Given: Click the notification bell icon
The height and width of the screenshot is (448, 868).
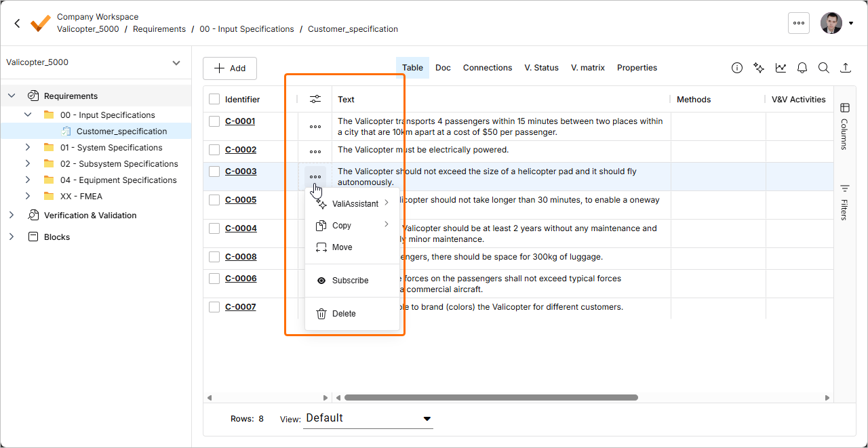Looking at the screenshot, I should point(802,68).
